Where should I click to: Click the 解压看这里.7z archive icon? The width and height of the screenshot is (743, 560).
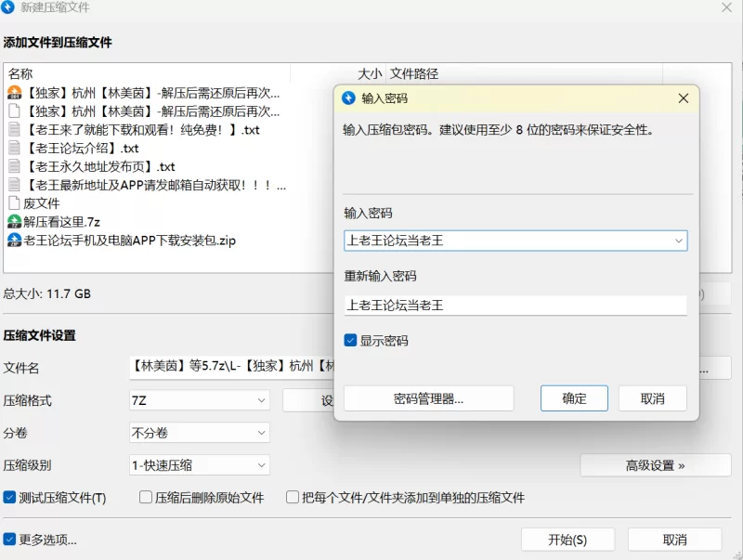tap(14, 222)
